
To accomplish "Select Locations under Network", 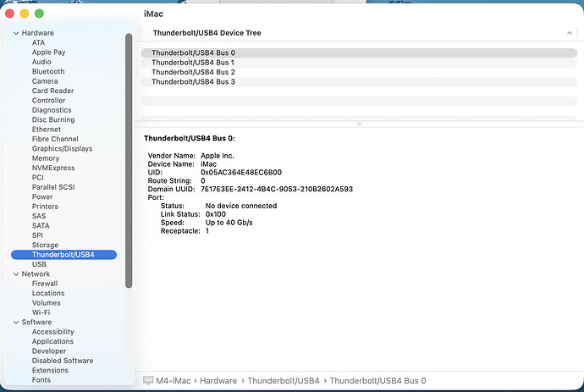I will click(x=48, y=293).
